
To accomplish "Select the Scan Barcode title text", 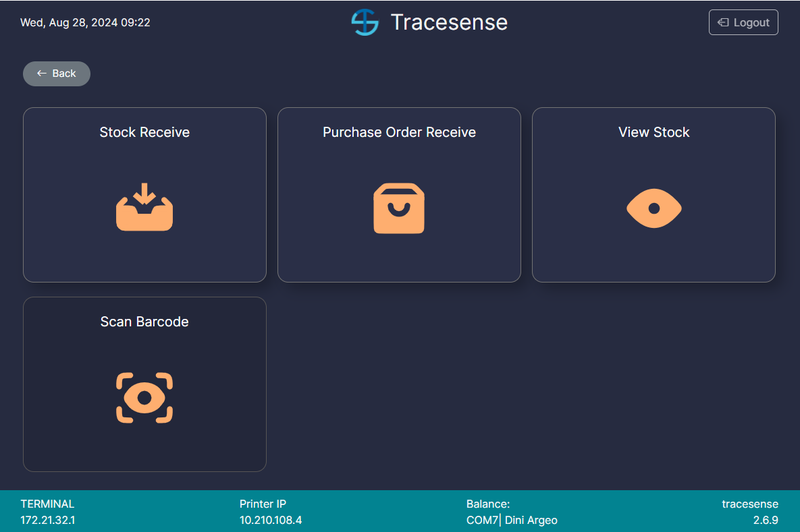I will click(144, 322).
